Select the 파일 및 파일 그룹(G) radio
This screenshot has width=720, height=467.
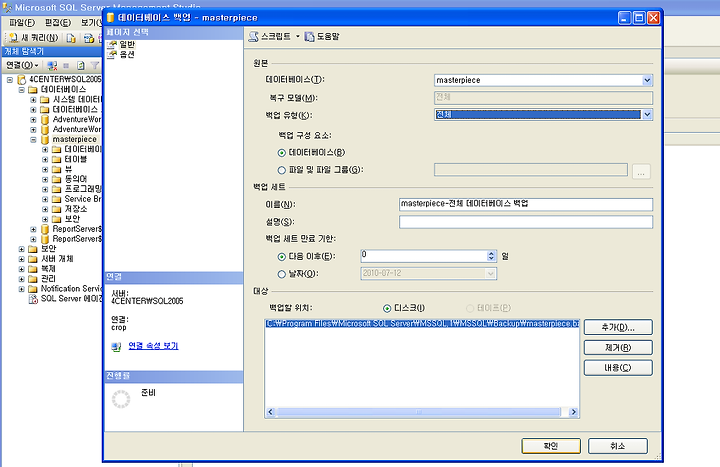pyautogui.click(x=281, y=170)
